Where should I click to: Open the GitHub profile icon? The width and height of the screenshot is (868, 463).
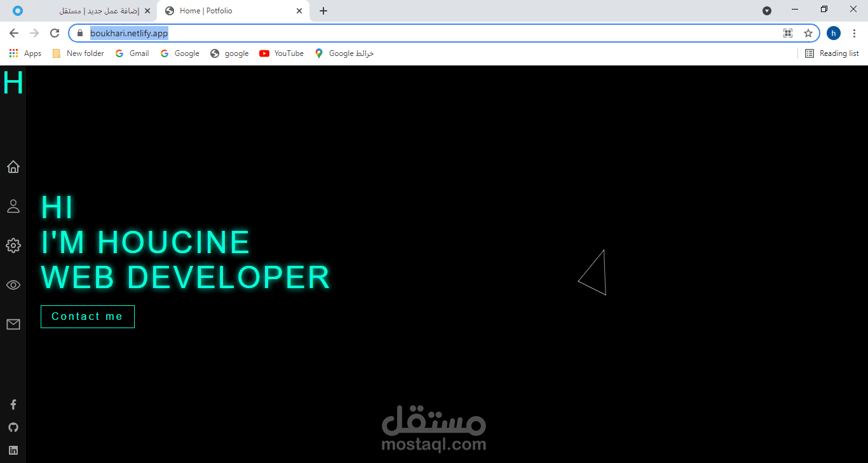pos(13,427)
